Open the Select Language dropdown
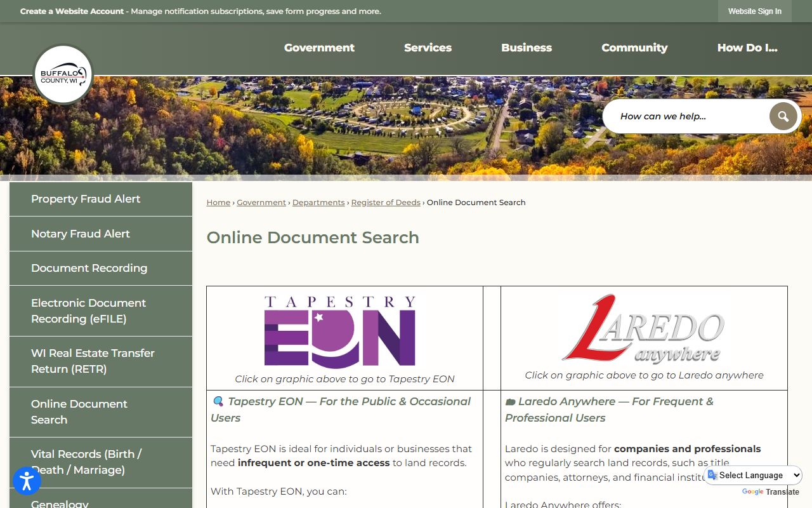The image size is (812, 508). tap(754, 475)
